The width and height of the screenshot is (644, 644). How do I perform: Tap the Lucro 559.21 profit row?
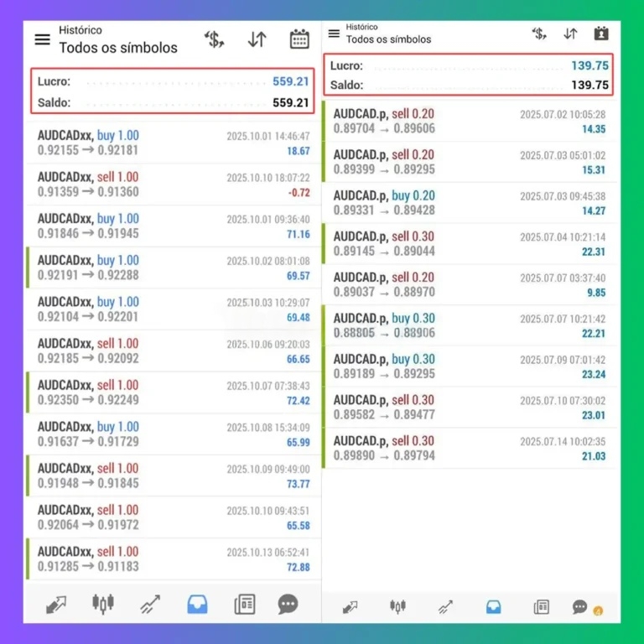pos(173,82)
